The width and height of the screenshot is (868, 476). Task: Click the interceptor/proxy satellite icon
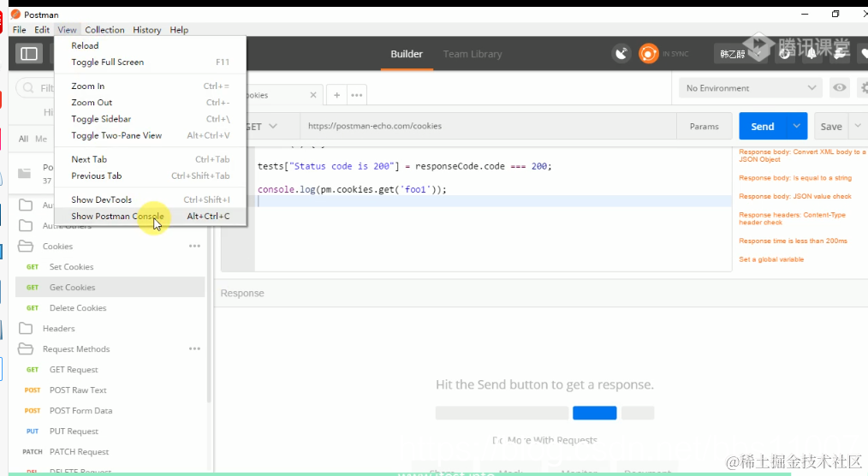click(x=621, y=54)
